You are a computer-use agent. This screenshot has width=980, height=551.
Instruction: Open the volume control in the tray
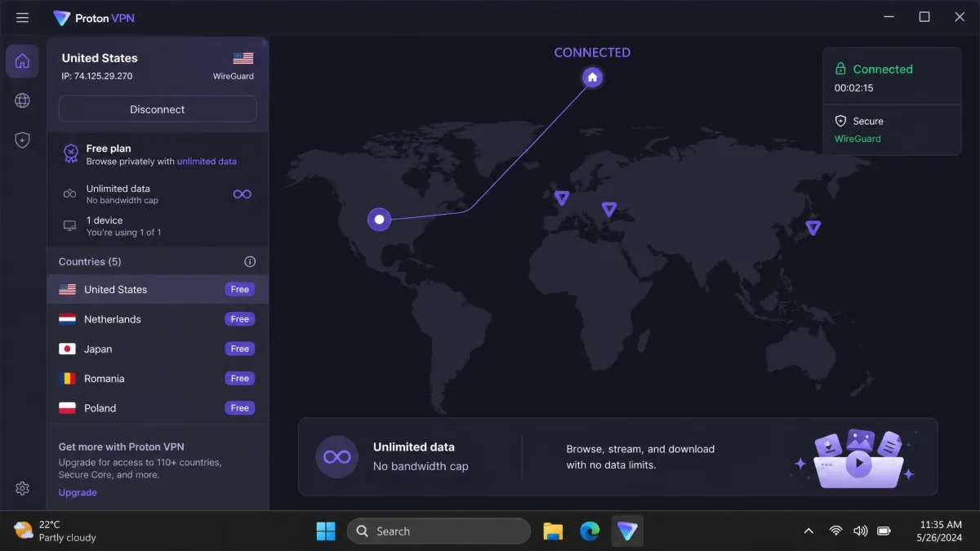860,531
